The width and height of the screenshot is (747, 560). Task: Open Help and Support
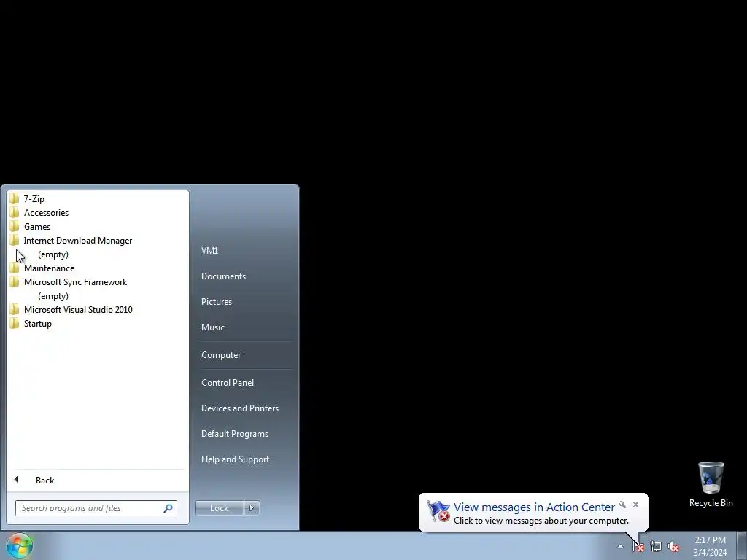(x=236, y=459)
